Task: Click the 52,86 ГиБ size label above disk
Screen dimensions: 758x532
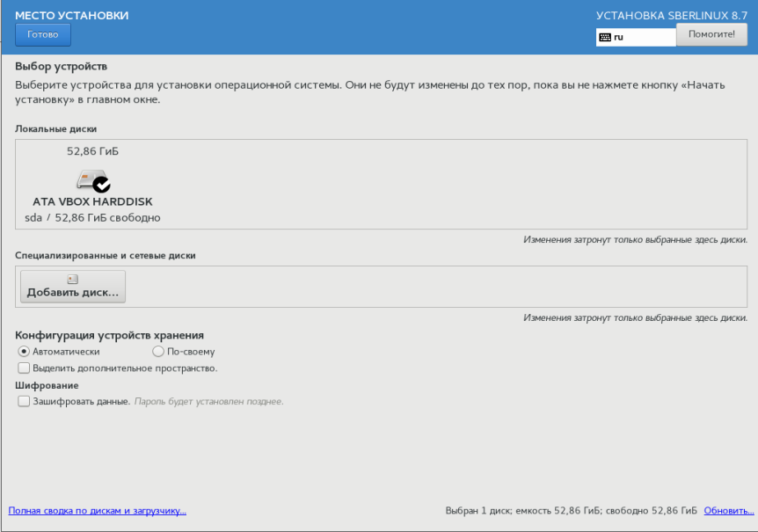Action: pos(92,151)
